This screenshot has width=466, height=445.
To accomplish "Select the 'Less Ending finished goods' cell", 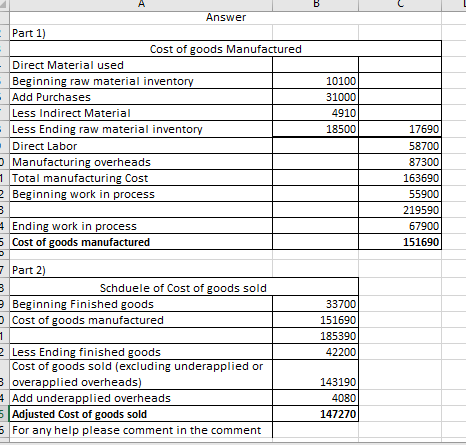I will pos(141,352).
